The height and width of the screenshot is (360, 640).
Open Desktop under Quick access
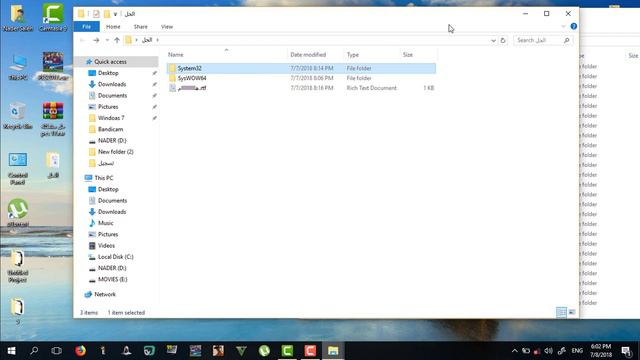point(108,73)
